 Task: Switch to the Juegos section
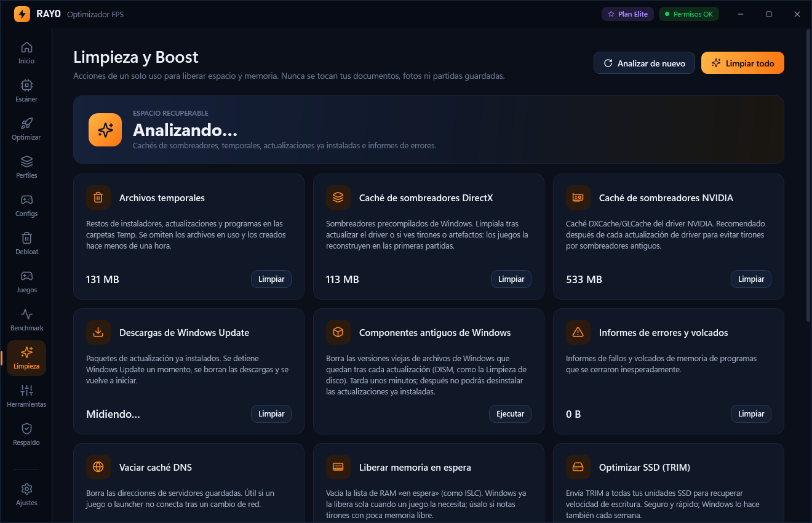[x=26, y=282]
